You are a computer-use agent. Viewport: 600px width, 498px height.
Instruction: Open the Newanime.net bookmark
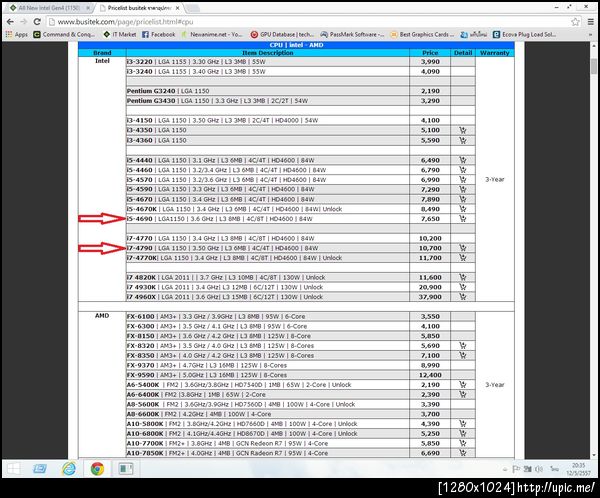click(x=212, y=34)
